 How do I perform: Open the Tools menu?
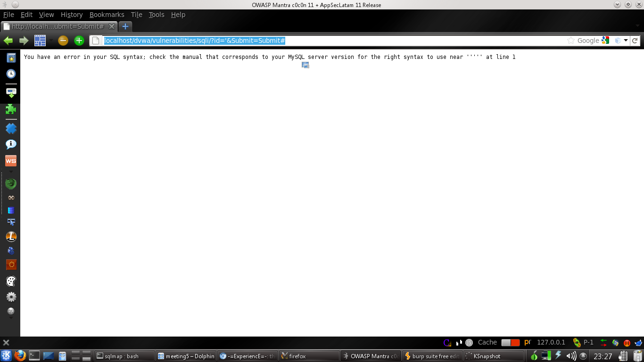pyautogui.click(x=156, y=15)
